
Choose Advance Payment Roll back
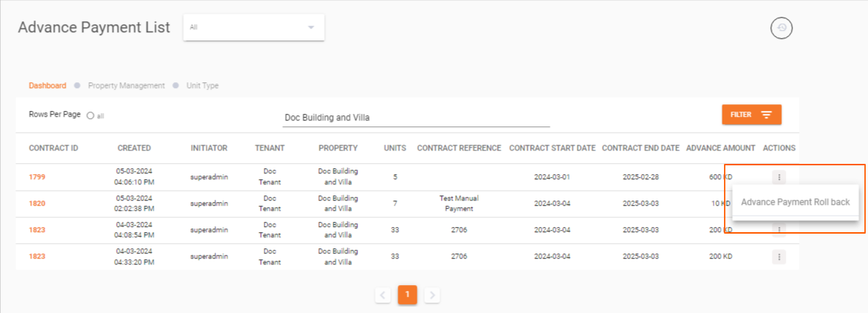[x=795, y=202]
